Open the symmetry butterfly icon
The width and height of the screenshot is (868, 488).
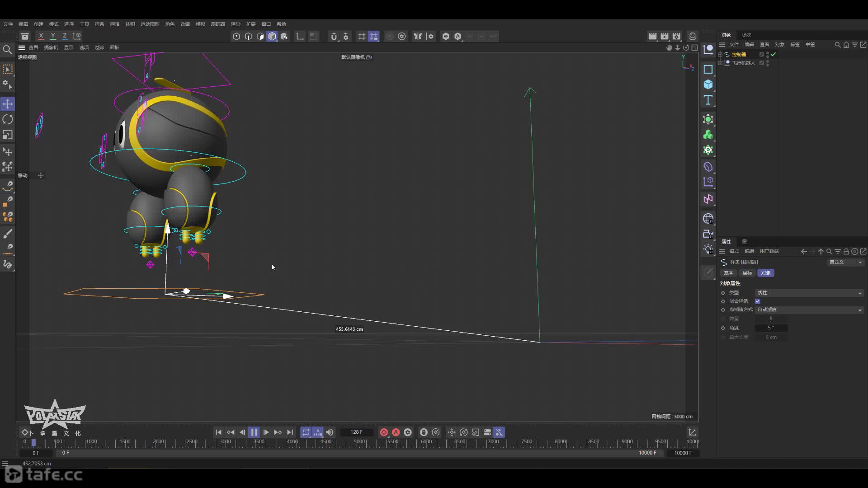(x=418, y=36)
